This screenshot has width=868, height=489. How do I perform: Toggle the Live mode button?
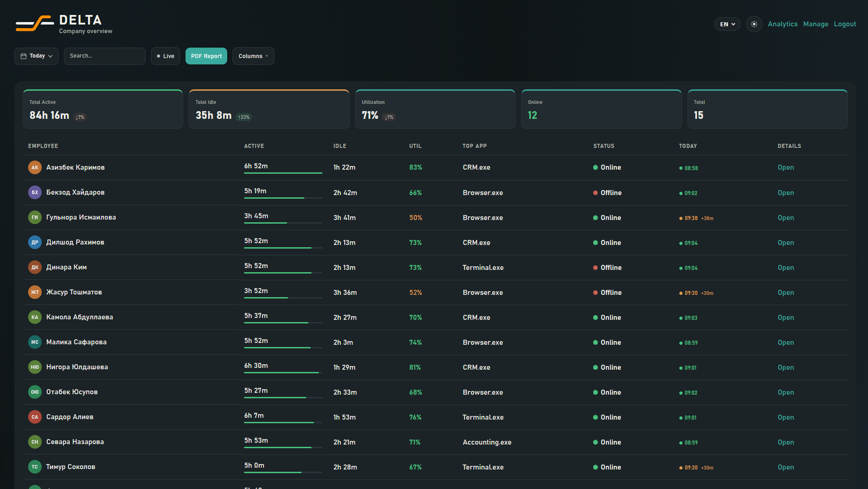[166, 56]
